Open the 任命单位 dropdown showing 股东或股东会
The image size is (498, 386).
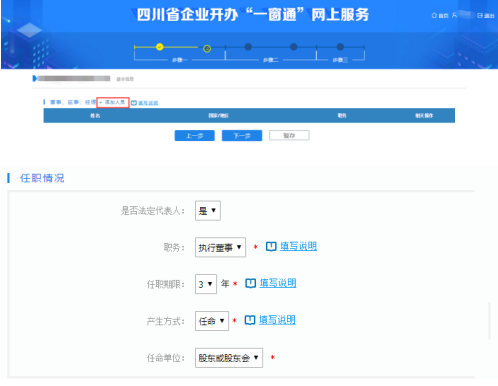229,358
